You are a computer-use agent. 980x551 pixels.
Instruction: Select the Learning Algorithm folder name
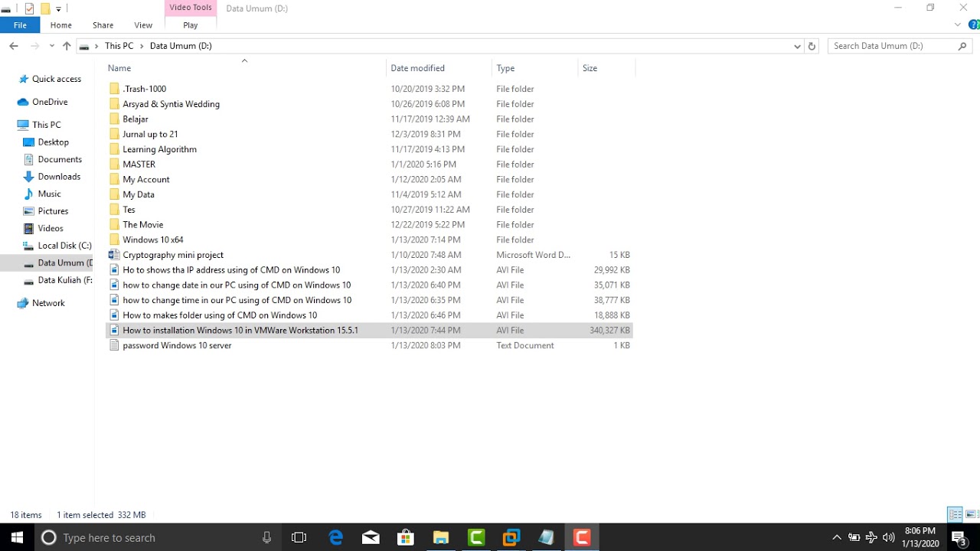pyautogui.click(x=160, y=149)
